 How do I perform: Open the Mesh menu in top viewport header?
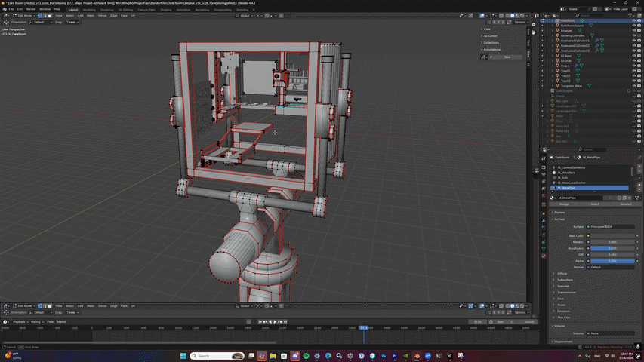[91, 16]
